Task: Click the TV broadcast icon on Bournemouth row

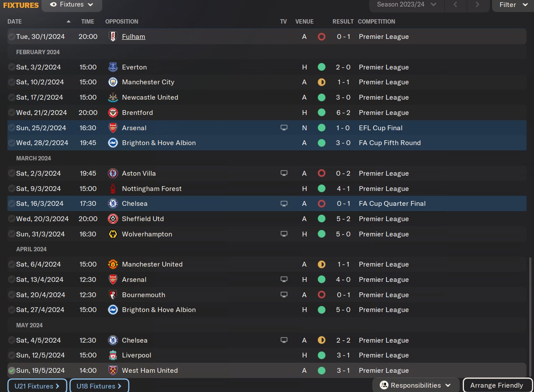Action: (x=284, y=295)
